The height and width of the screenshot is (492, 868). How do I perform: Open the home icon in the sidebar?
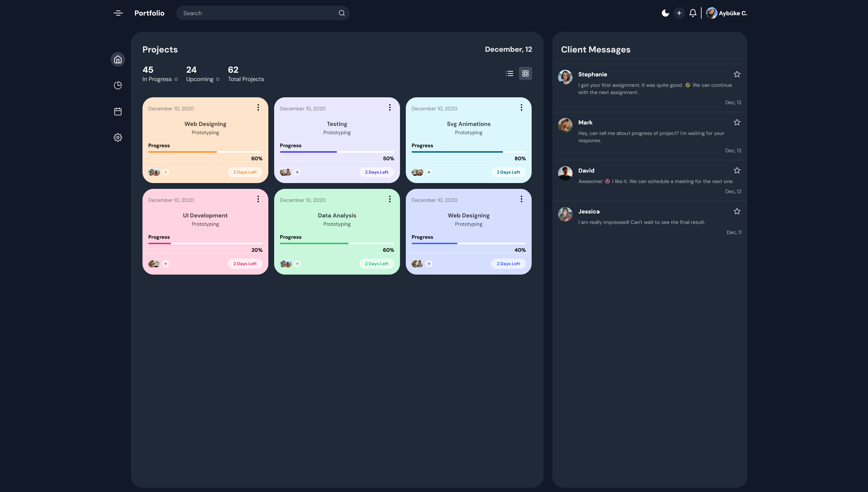coord(118,59)
